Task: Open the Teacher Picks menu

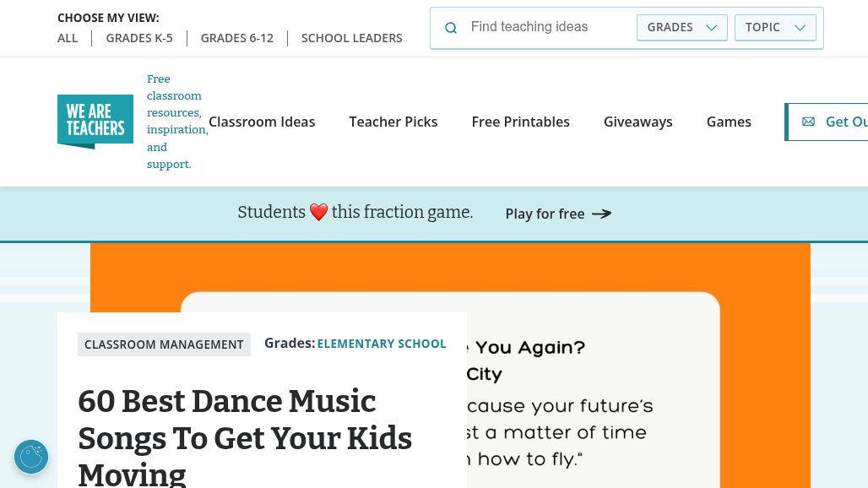Action: 393,122
